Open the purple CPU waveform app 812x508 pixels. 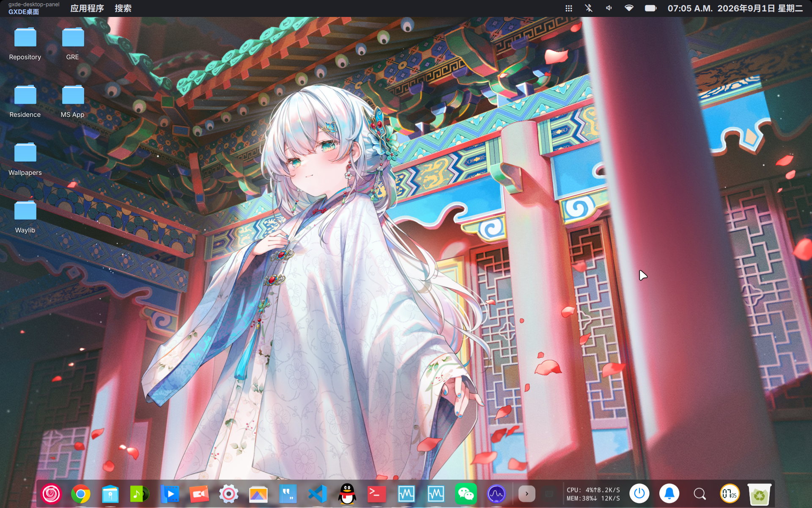click(497, 494)
